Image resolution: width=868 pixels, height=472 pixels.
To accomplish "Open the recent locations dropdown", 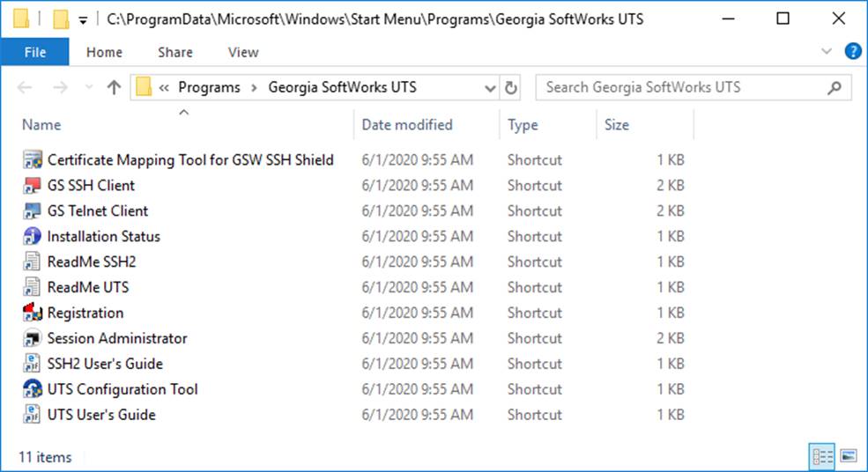I will 89,87.
